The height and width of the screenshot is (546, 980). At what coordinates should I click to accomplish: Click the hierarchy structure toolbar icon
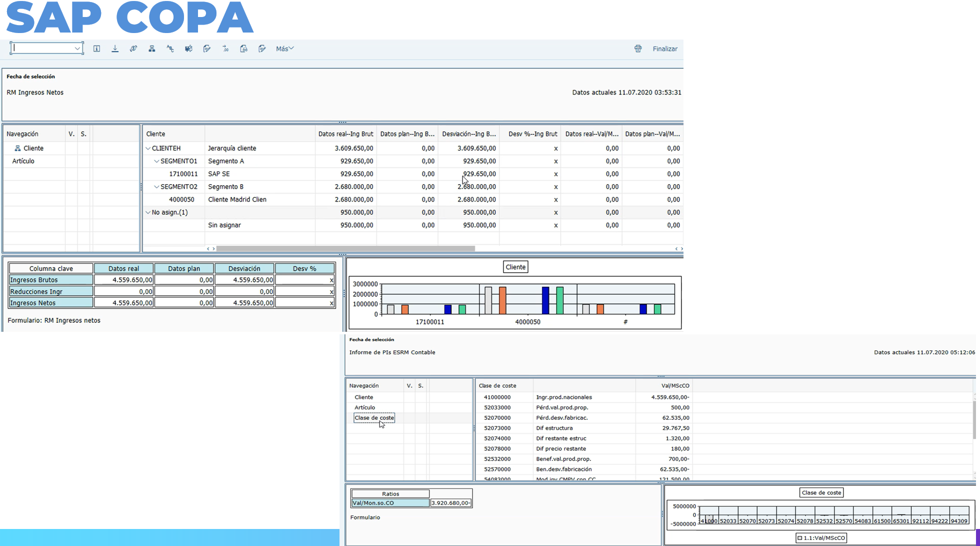click(x=152, y=49)
